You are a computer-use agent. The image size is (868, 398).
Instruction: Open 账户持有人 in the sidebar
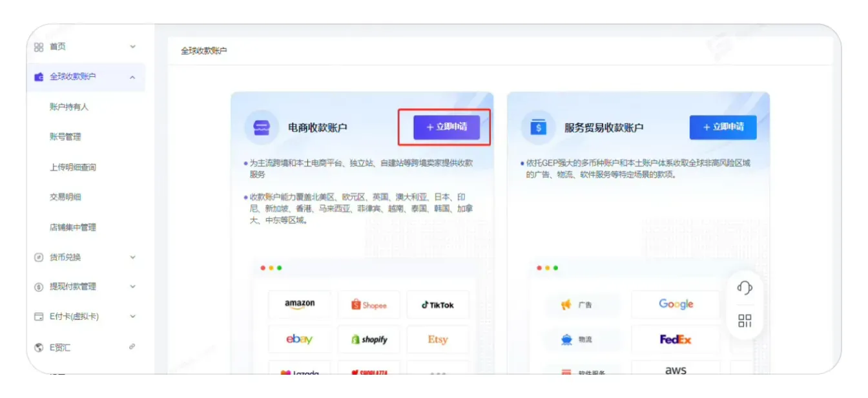click(x=69, y=107)
